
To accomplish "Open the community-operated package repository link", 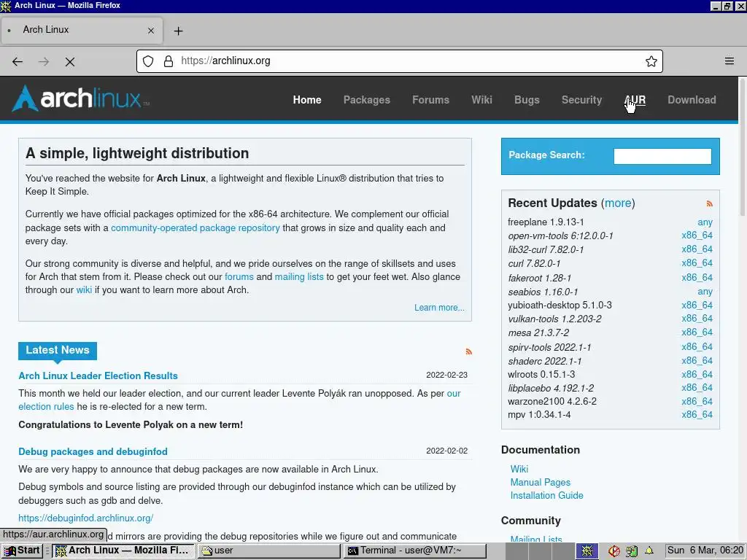I will pyautogui.click(x=196, y=227).
